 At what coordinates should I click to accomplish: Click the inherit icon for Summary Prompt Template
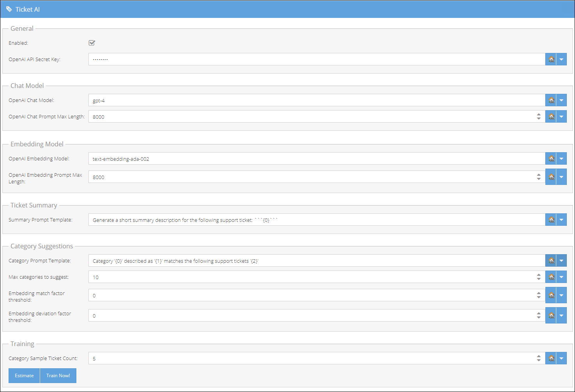pyautogui.click(x=551, y=220)
